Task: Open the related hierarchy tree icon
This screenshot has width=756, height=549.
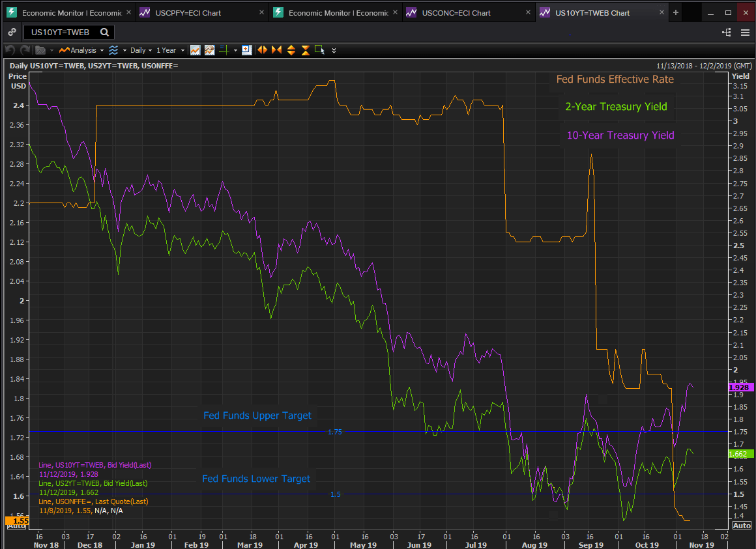Action: (x=727, y=32)
